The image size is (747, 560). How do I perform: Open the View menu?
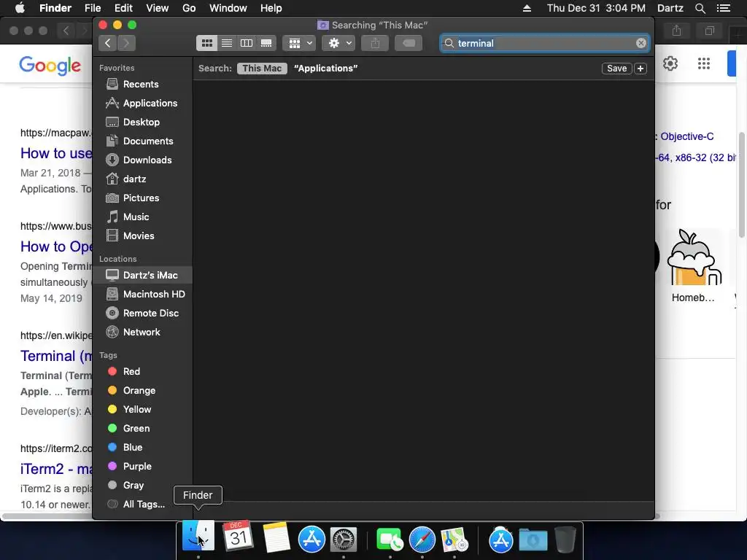pos(158,8)
